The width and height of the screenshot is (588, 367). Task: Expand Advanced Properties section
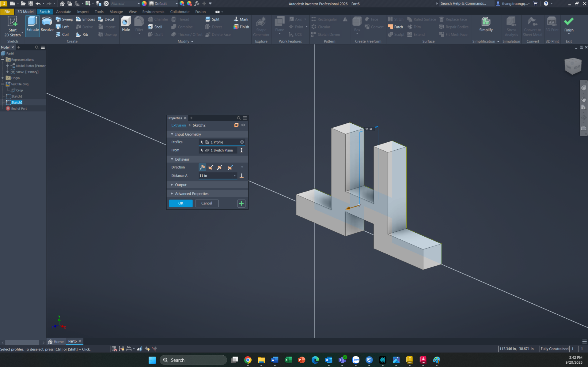(x=172, y=194)
